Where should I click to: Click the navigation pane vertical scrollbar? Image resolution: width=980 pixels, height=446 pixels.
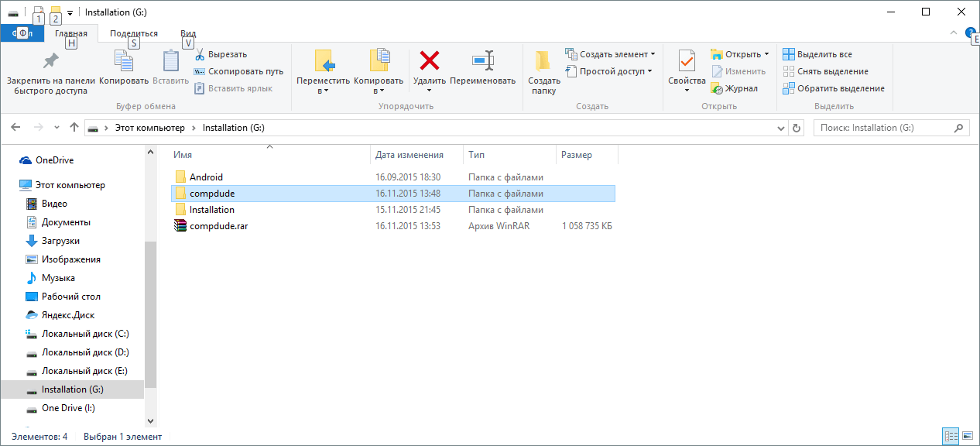(150, 310)
